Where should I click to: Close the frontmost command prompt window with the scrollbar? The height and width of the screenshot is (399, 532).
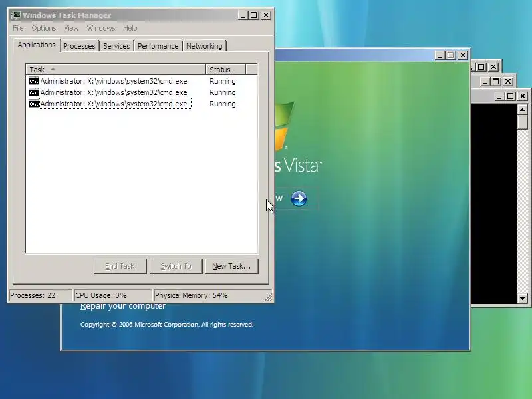tap(523, 96)
